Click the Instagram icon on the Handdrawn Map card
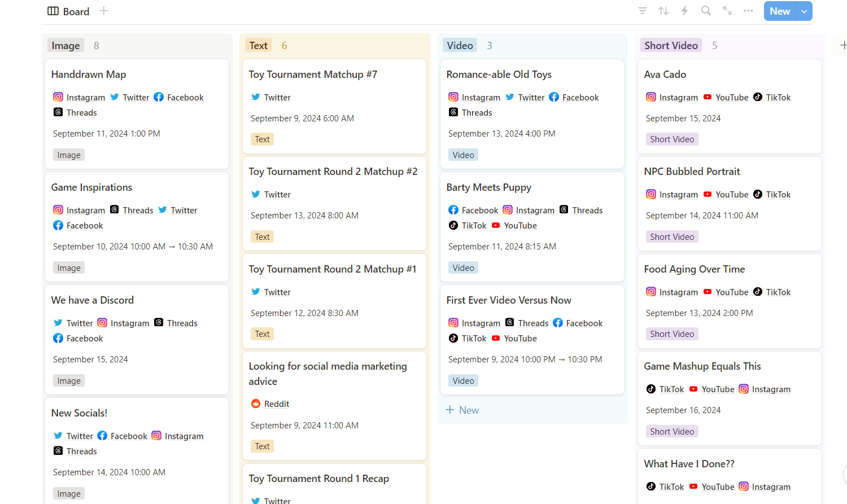The width and height of the screenshot is (847, 504). [58, 97]
